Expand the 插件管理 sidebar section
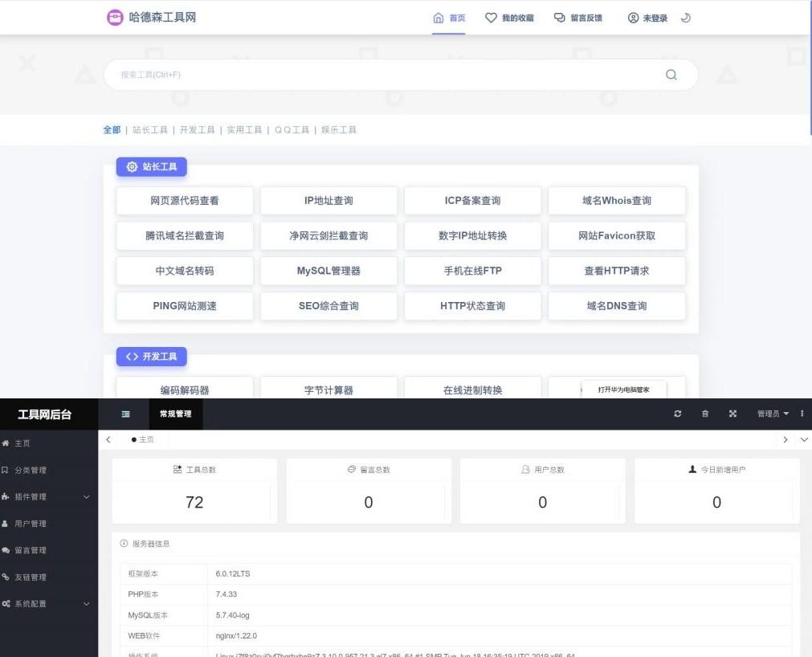Screen dimensions: 812x657 32,496
